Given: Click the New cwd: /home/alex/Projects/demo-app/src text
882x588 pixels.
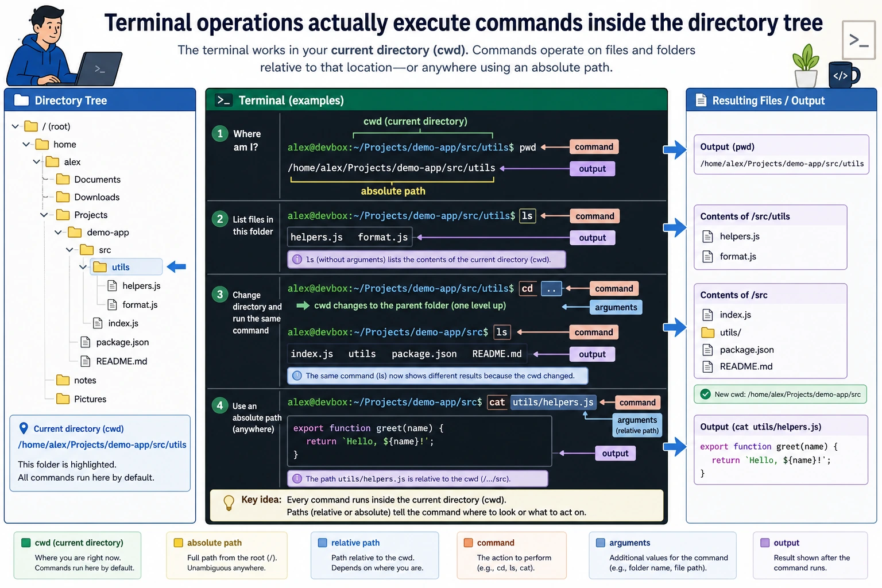Looking at the screenshot, I should (787, 394).
